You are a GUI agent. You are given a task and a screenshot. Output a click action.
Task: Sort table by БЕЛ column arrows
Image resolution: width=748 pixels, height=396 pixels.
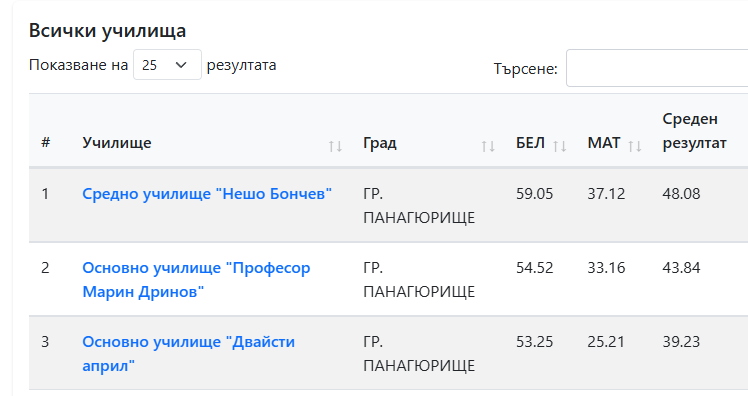coord(560,146)
